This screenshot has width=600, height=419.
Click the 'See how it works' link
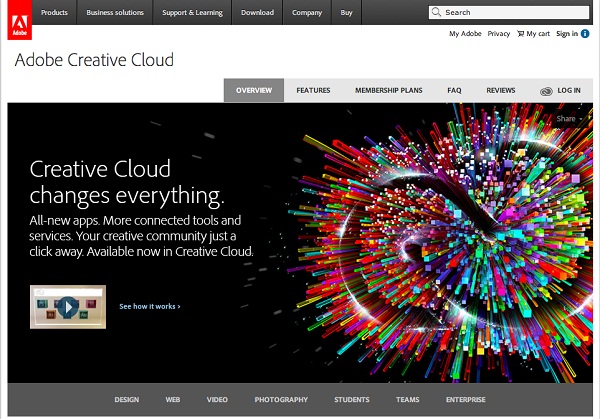point(149,306)
